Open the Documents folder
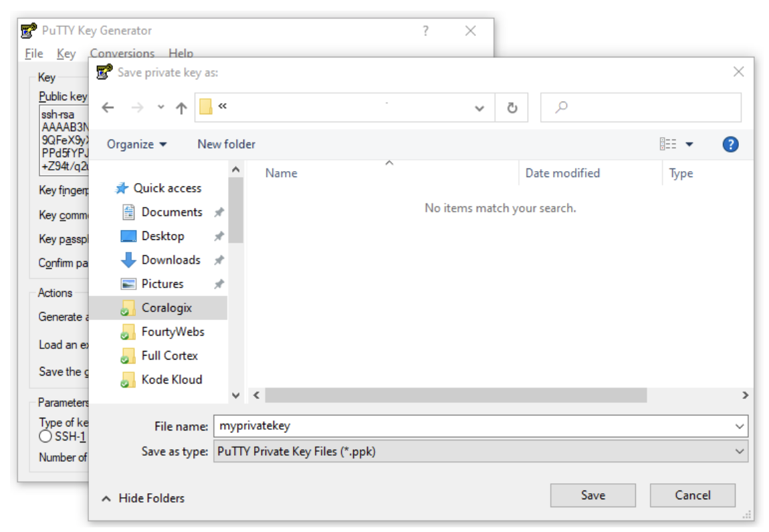 click(172, 212)
